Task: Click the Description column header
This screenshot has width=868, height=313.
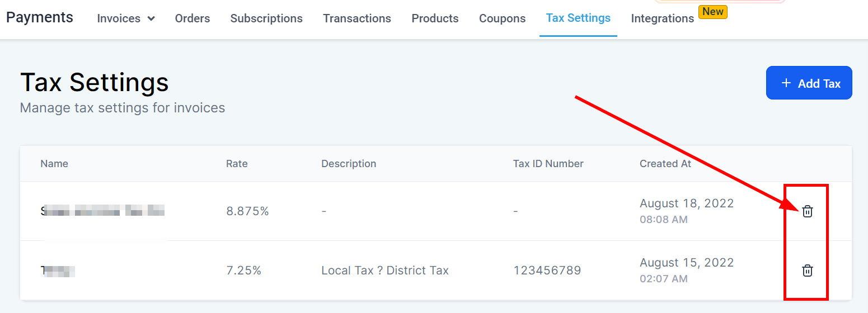Action: (349, 164)
